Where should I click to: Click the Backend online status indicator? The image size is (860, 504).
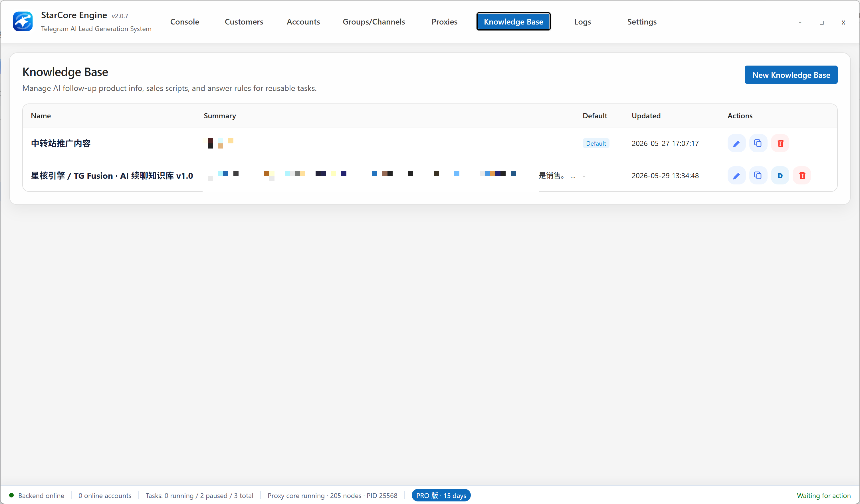tap(37, 495)
